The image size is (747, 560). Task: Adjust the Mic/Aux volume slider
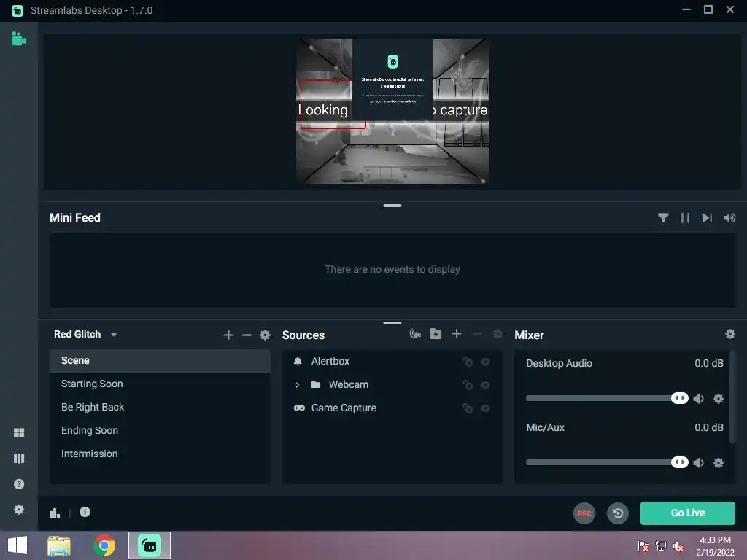[x=607, y=462]
